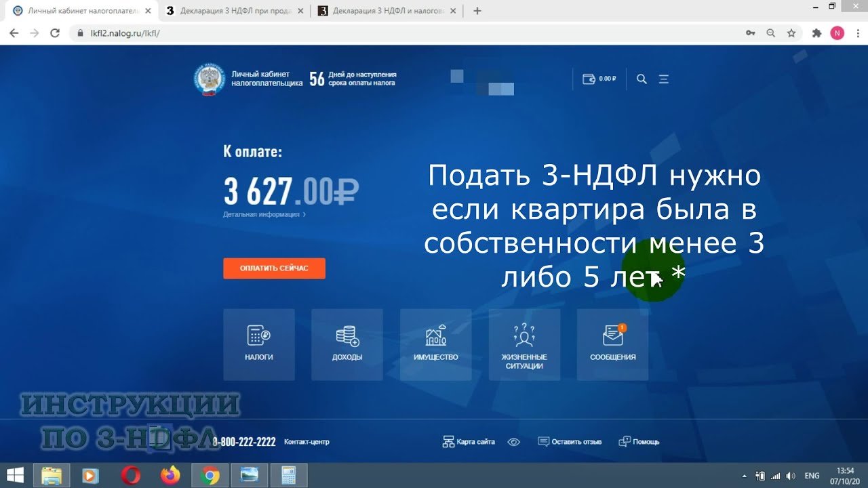868x488 pixels.
Task: Switch the ENG input language
Action: tap(812, 476)
